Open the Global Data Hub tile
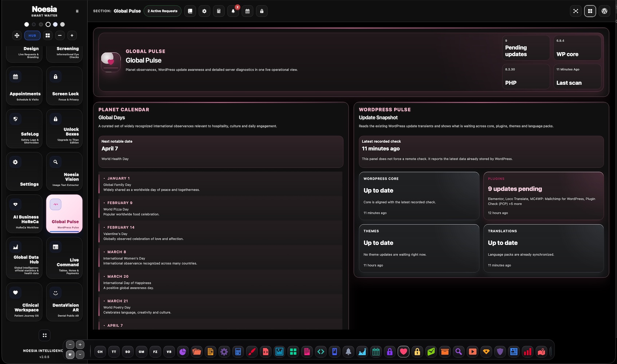The height and width of the screenshot is (364, 617). [x=24, y=258]
